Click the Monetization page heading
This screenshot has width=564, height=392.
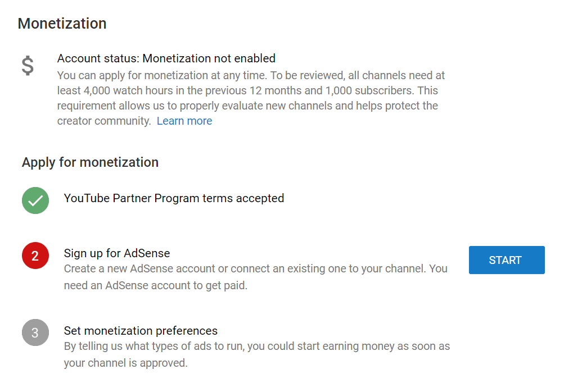[62, 24]
